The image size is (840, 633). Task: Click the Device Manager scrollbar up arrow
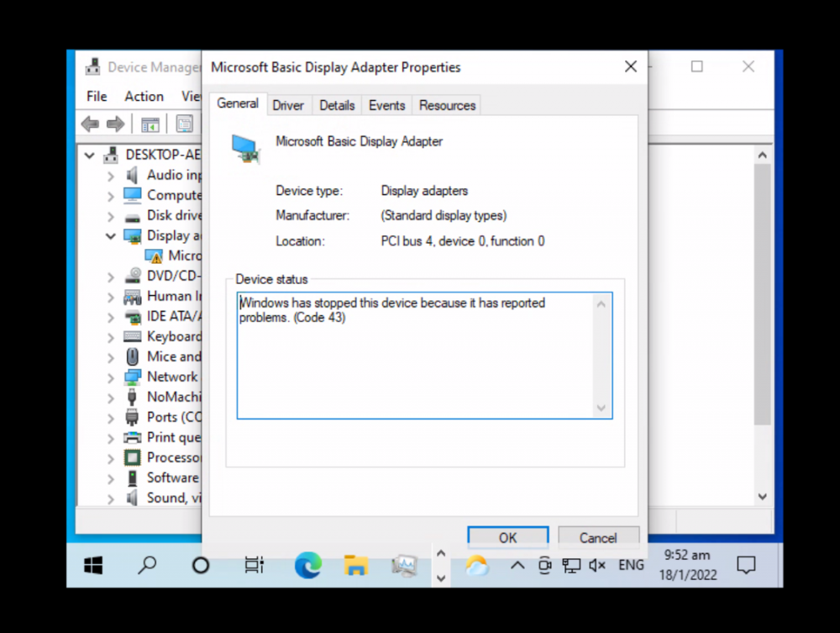click(763, 156)
